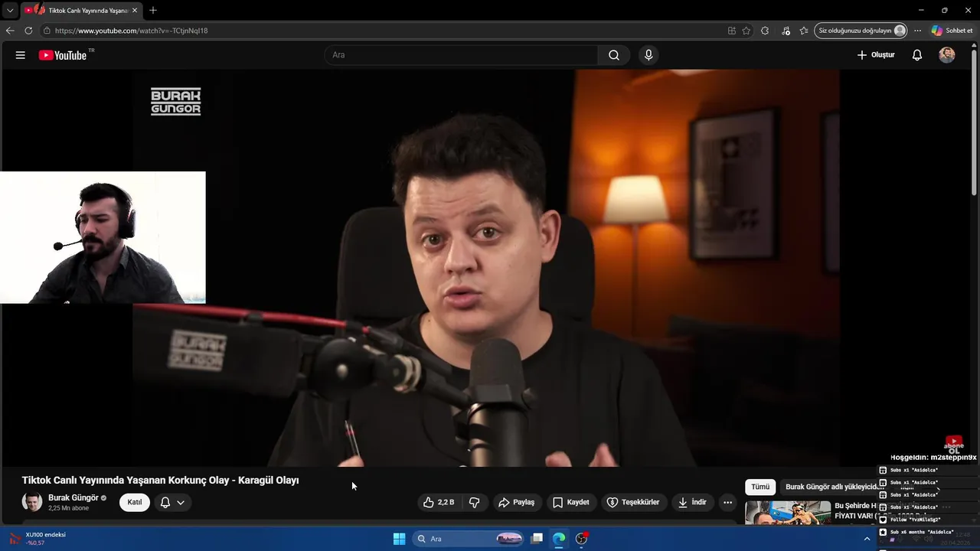This screenshot has height=551, width=980.
Task: Save the video with the Kaydet button
Action: click(571, 502)
